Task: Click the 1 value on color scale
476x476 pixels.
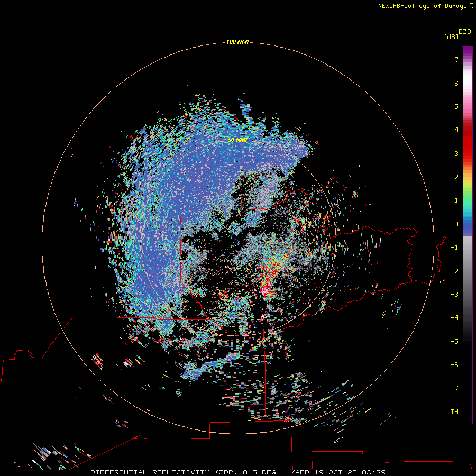Action: 456,200
